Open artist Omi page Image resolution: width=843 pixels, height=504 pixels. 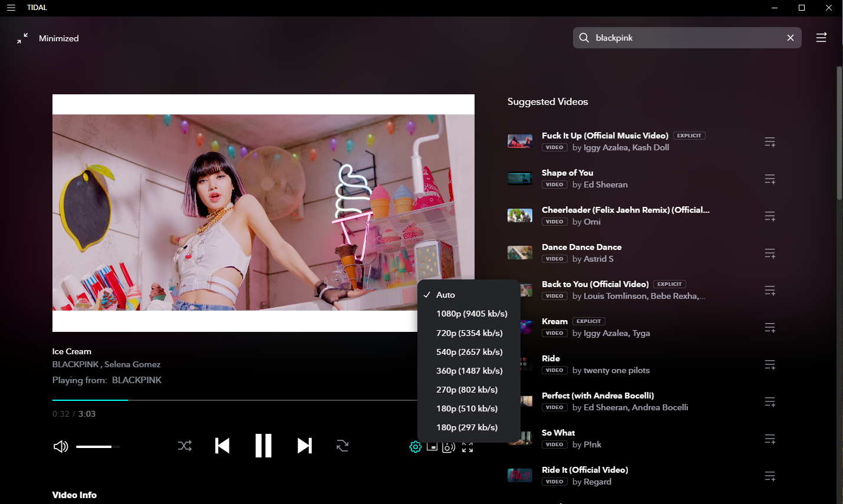tap(592, 222)
